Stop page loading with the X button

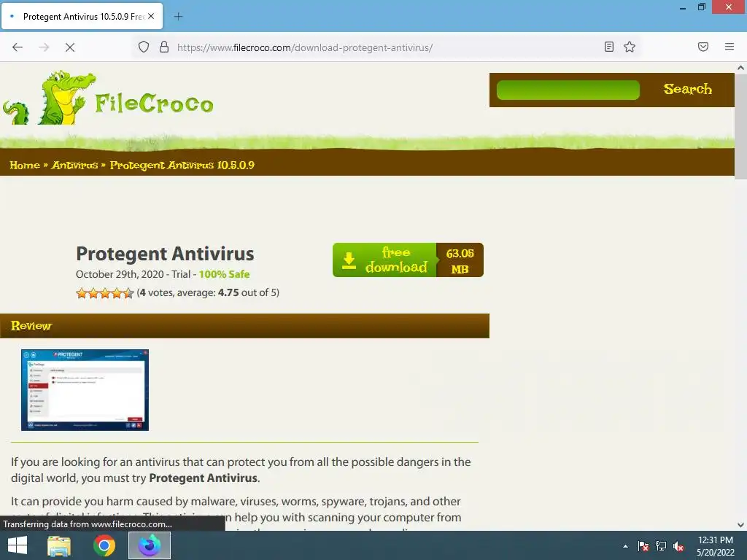click(70, 47)
